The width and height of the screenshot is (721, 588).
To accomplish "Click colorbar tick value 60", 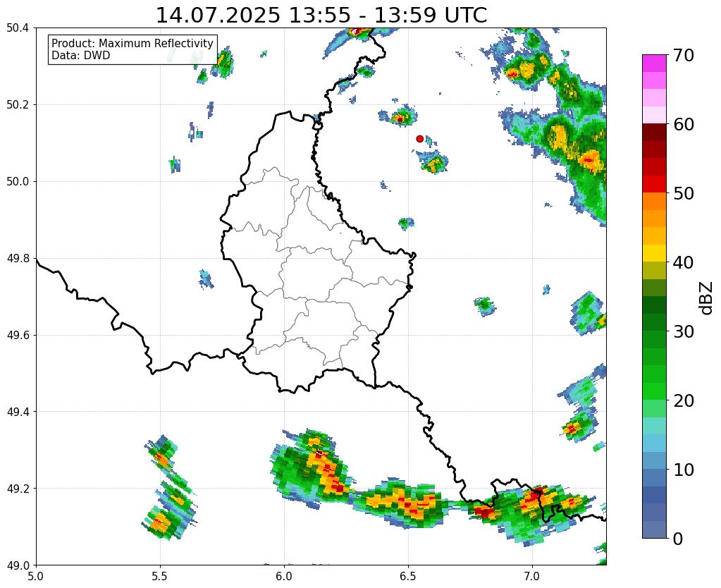I will 684,124.
